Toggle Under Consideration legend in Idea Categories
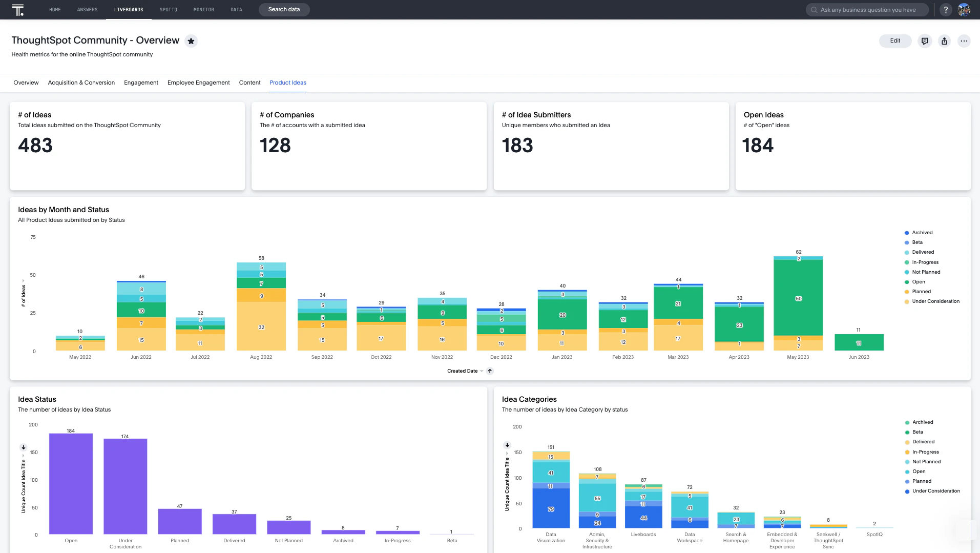Image resolution: width=980 pixels, height=553 pixels. tap(932, 491)
